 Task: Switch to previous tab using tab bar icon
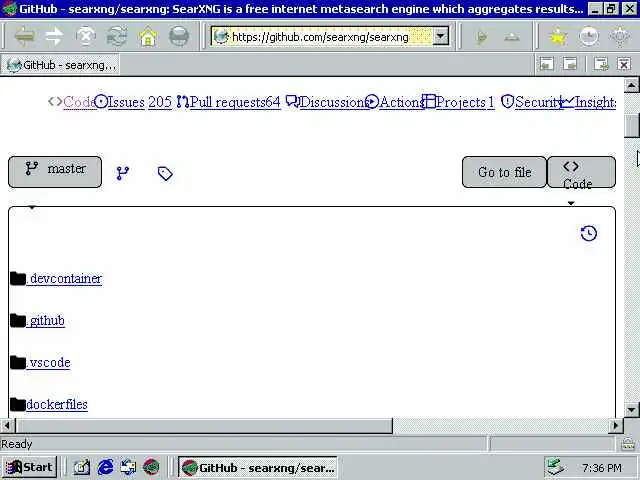(547, 64)
